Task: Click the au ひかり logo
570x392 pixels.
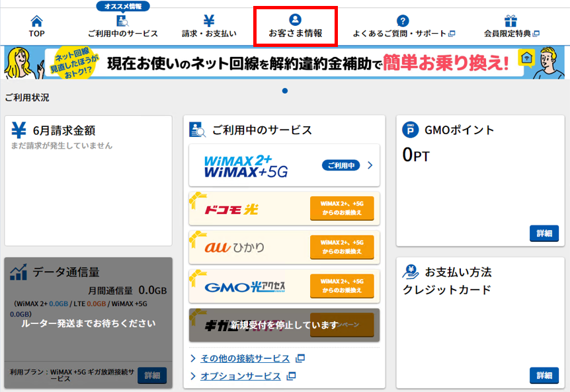Action: (x=235, y=247)
